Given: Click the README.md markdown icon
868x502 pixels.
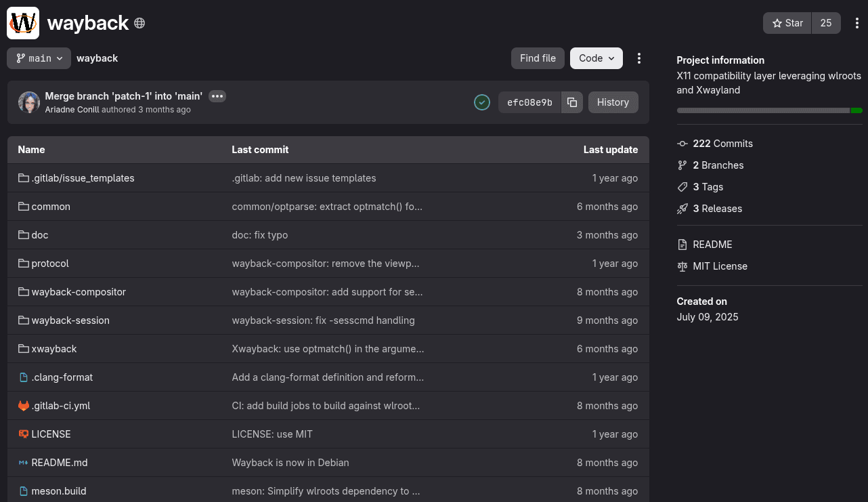Looking at the screenshot, I should click(24, 463).
